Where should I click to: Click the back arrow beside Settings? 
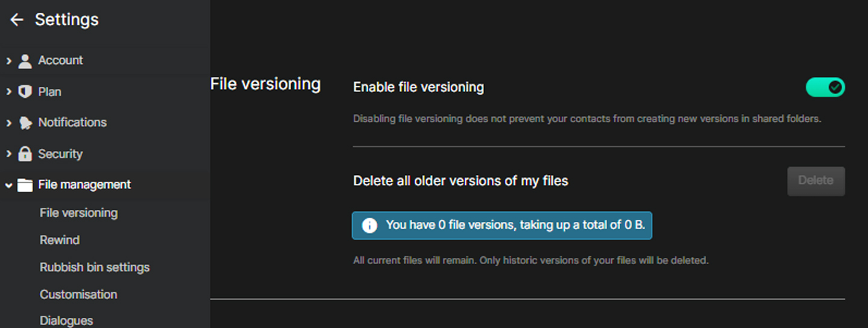(x=16, y=20)
